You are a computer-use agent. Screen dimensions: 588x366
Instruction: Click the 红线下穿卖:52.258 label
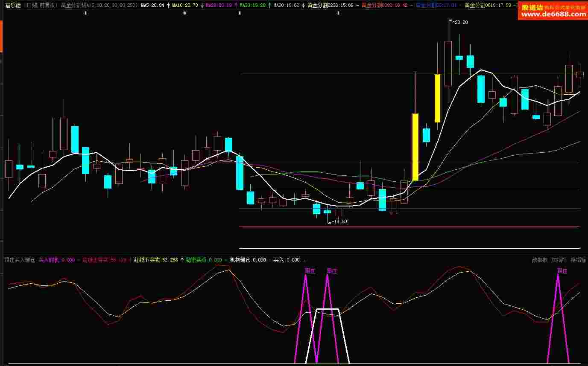pyautogui.click(x=156, y=260)
